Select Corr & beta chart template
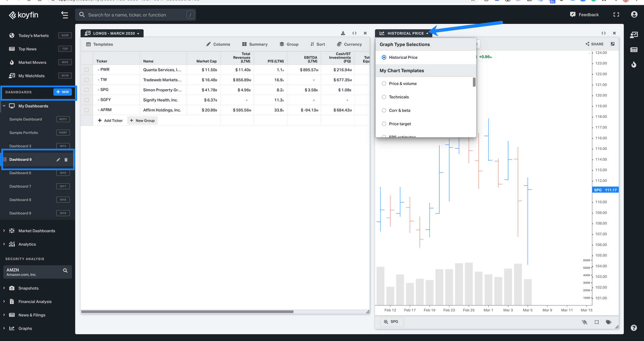The image size is (644, 341). point(384,110)
